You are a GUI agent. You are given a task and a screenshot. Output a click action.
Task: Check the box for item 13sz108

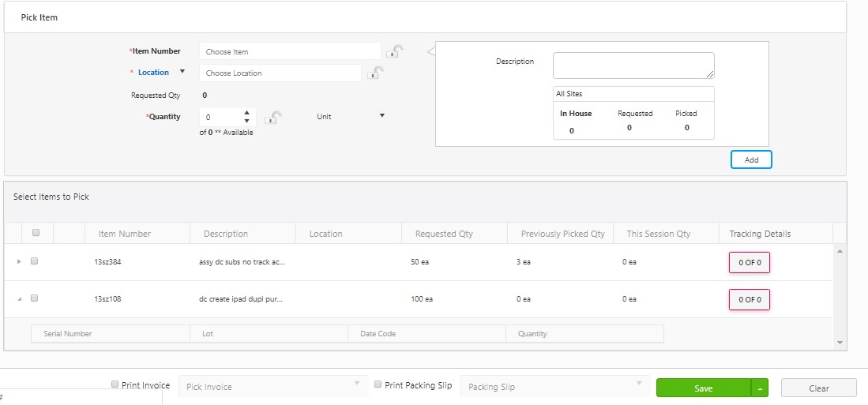[x=35, y=298]
